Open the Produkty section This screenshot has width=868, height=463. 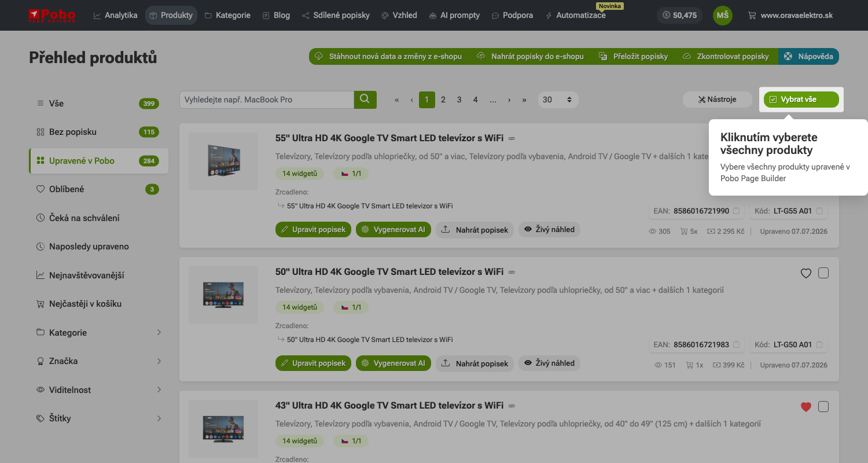click(x=171, y=15)
